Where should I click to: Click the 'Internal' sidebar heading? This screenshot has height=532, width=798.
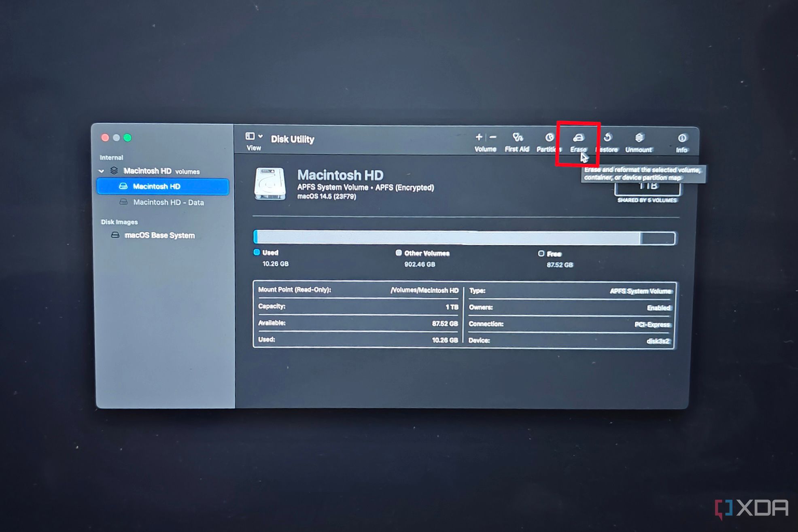click(111, 158)
